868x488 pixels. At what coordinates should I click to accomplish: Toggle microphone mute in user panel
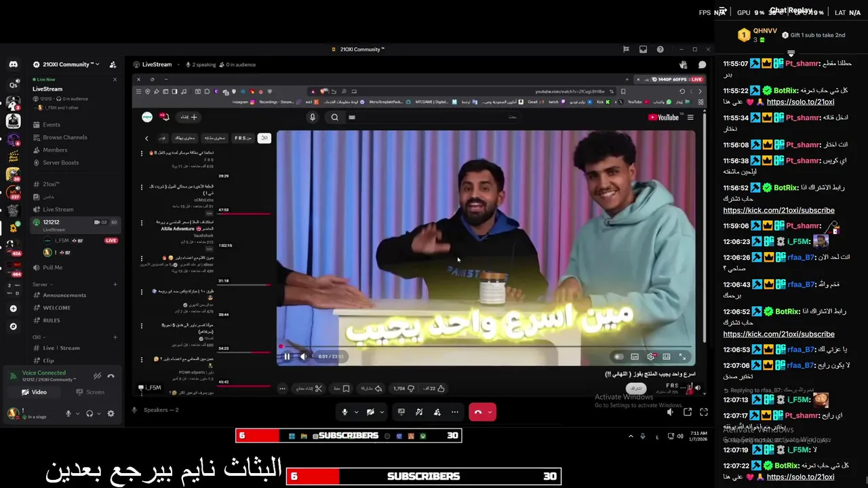(68, 413)
